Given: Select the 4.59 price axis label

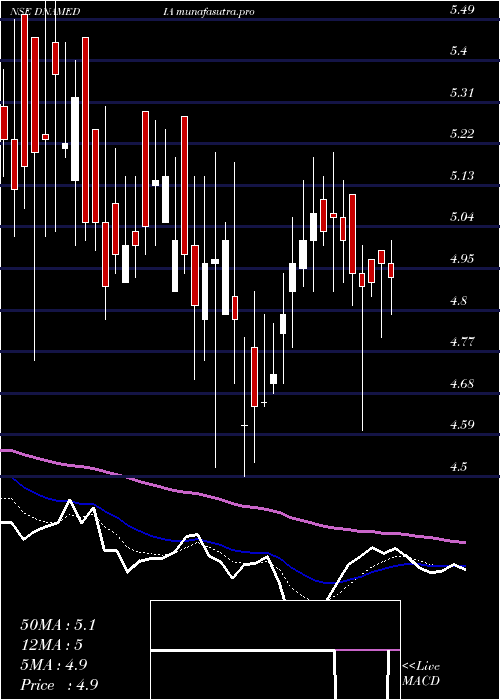Looking at the screenshot, I should [462, 425].
